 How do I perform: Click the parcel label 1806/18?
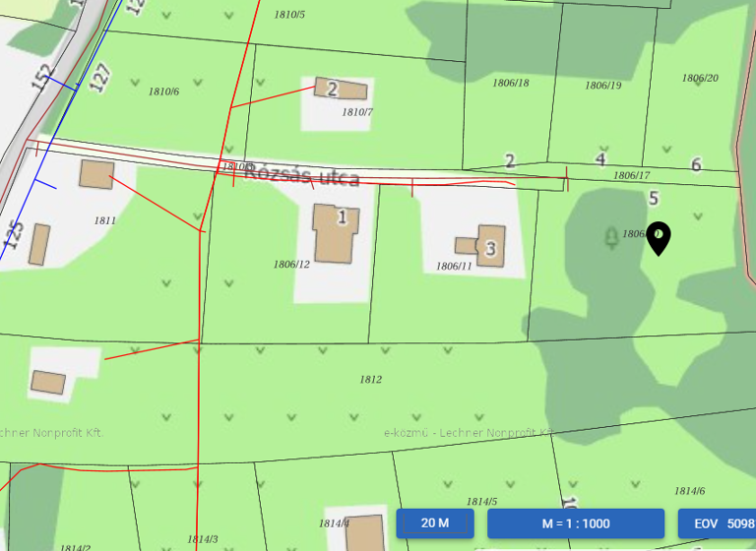click(x=510, y=83)
